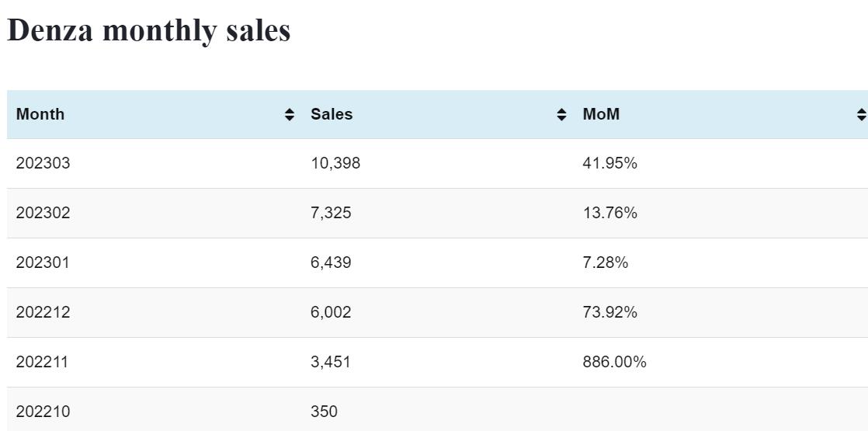Image resolution: width=868 pixels, height=431 pixels.
Task: Select the 202212 month cell
Action: tap(43, 312)
